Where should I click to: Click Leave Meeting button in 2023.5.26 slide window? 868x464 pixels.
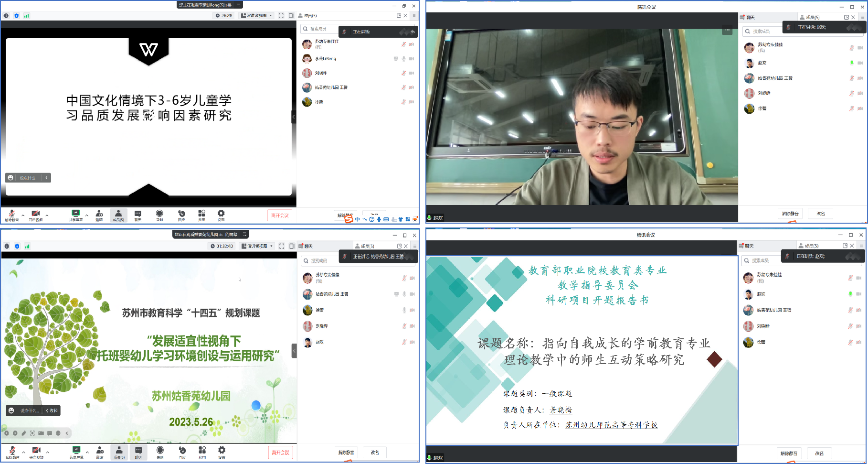pos(280,452)
